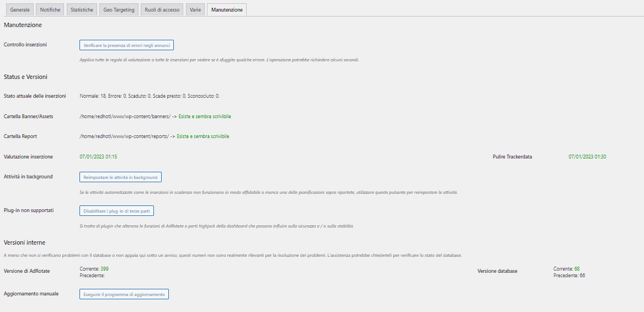Click the reports folder path text
This screenshot has height=312, width=644.
point(124,136)
